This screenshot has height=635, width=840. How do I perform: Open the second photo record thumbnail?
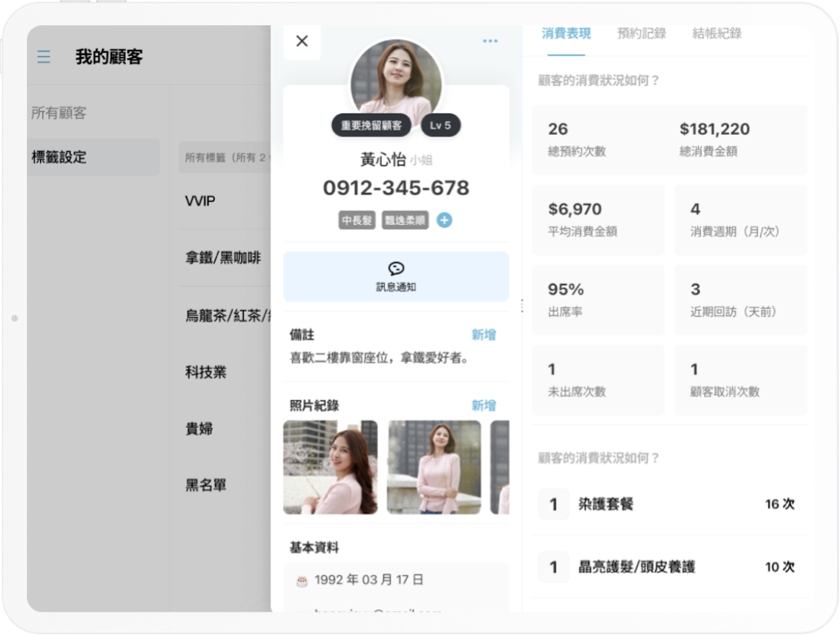click(435, 467)
